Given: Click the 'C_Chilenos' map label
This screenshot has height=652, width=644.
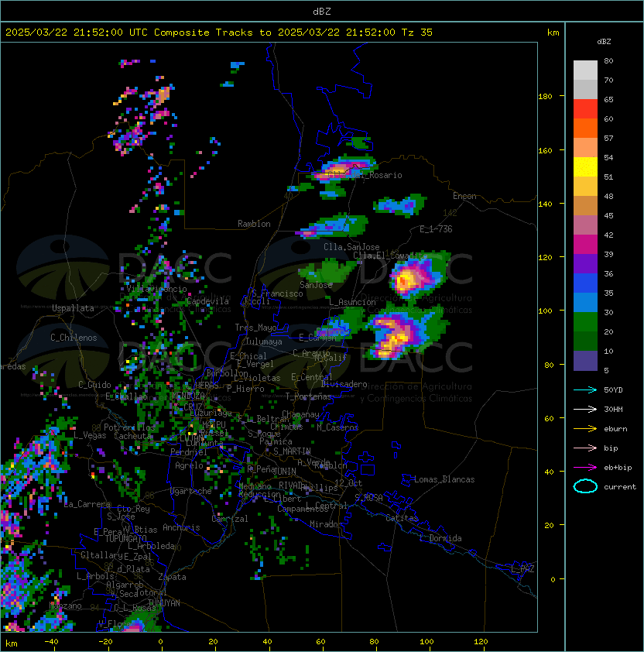Looking at the screenshot, I should [x=74, y=338].
